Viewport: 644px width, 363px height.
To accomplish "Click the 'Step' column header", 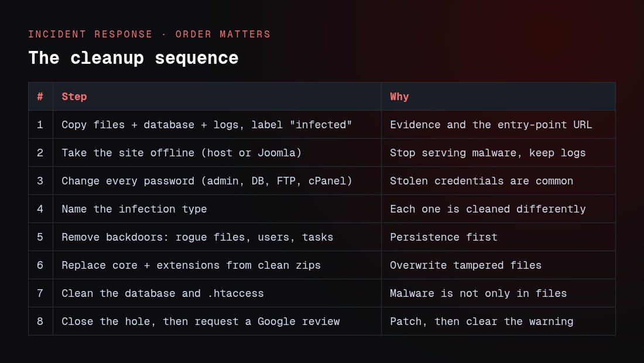I will click(x=217, y=97).
